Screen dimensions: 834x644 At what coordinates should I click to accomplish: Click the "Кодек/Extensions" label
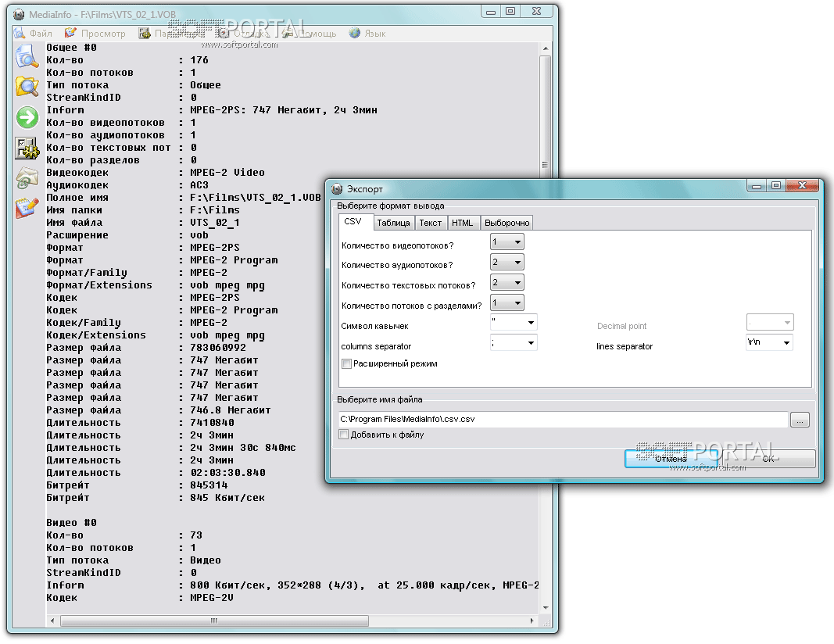coord(95,335)
